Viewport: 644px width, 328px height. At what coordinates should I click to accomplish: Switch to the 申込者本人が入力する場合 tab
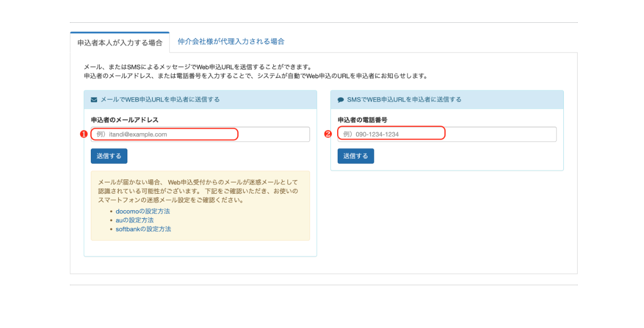pyautogui.click(x=120, y=42)
